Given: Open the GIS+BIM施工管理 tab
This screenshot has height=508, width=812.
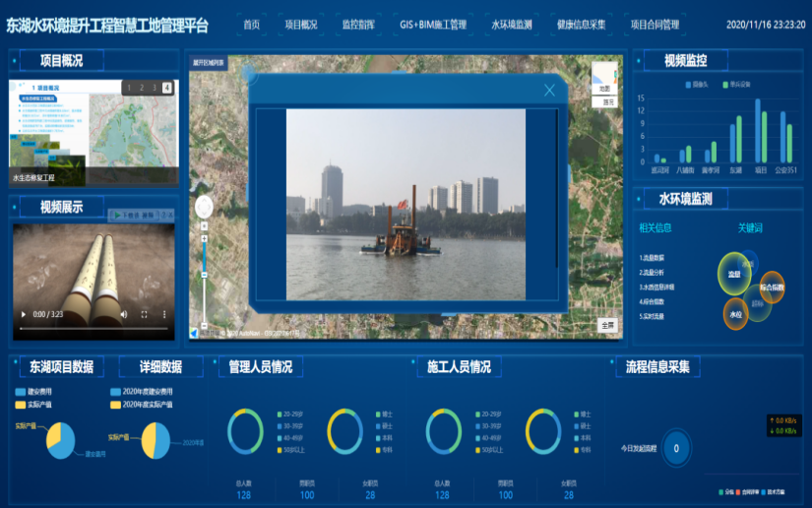Looking at the screenshot, I should point(433,24).
